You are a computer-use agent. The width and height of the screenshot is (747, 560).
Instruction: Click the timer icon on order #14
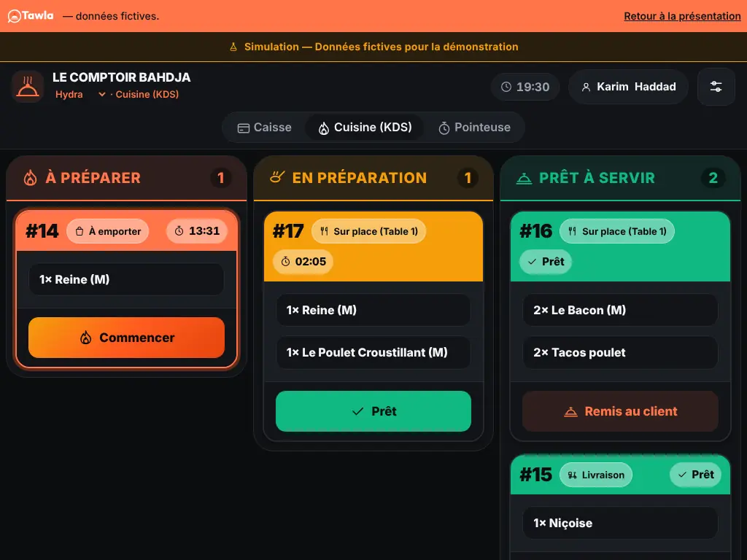[x=179, y=231]
